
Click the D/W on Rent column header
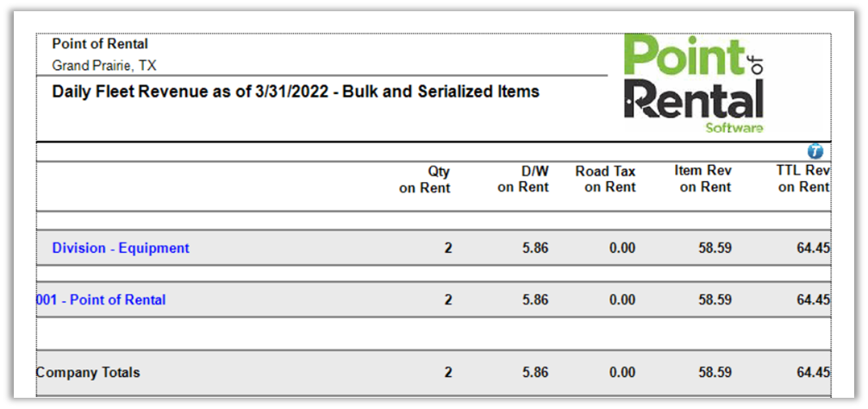click(523, 179)
